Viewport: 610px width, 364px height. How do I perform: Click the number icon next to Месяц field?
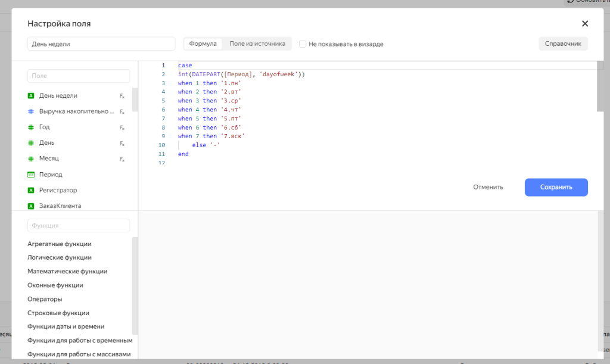pos(31,158)
